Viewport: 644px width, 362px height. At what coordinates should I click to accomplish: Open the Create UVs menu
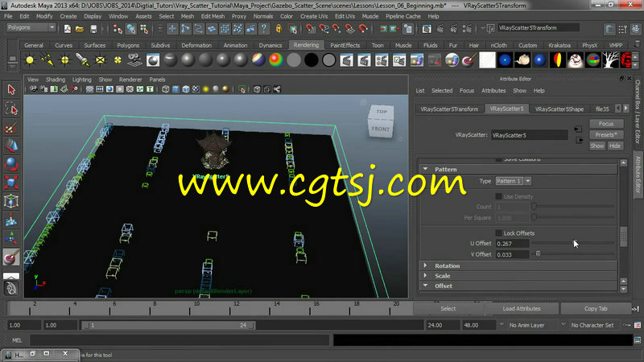pos(314,16)
